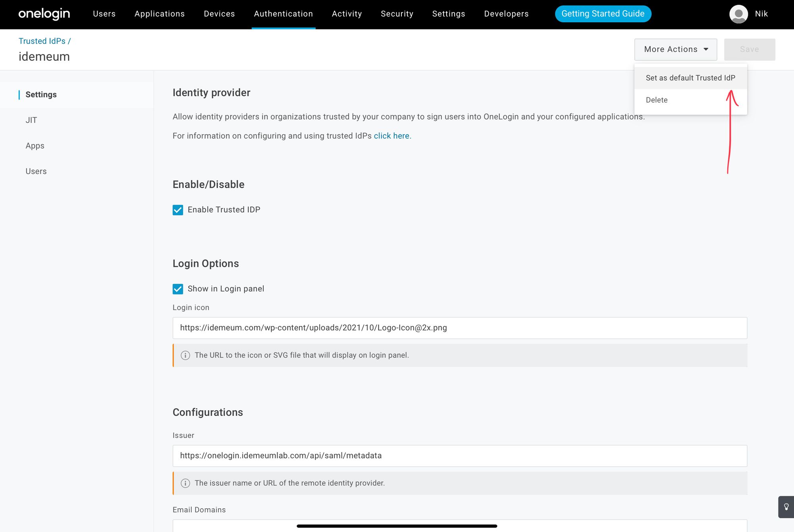
Task: Open the Developers menu
Action: tap(507, 14)
